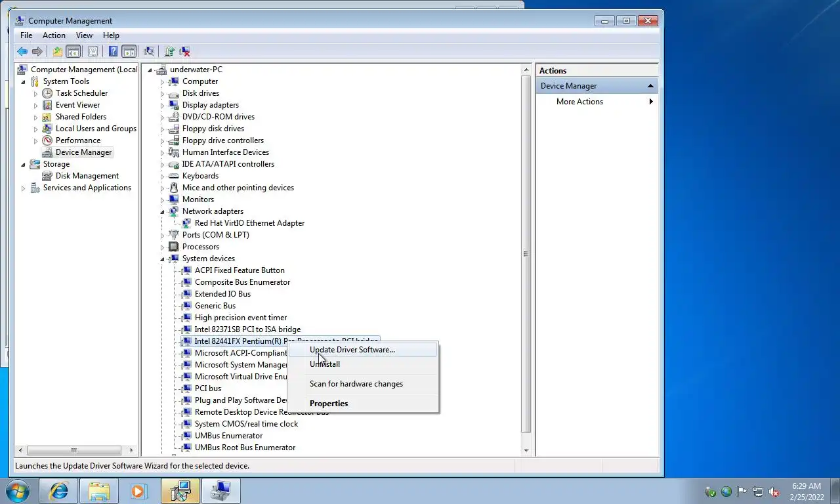Open the File menu

tap(26, 35)
